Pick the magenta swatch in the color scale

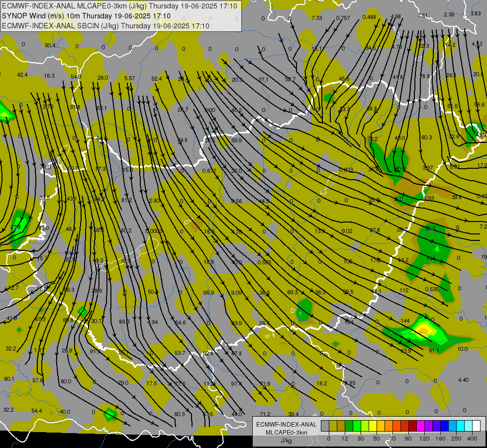pos(420,426)
